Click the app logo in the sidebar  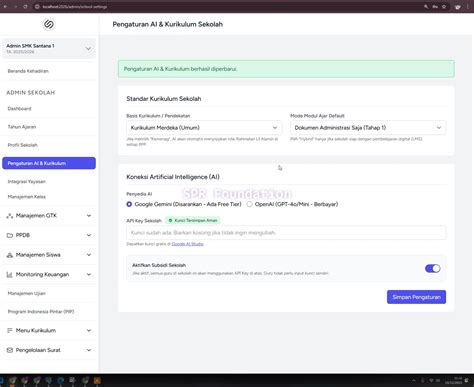coord(49,24)
